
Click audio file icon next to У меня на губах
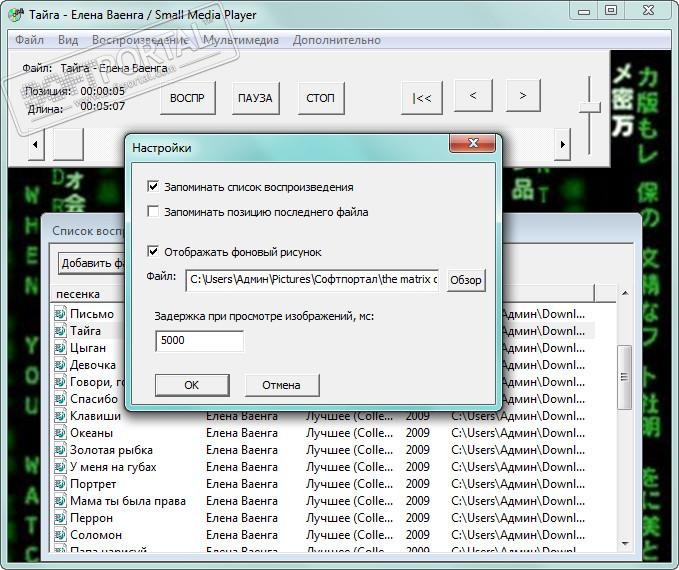coord(60,466)
